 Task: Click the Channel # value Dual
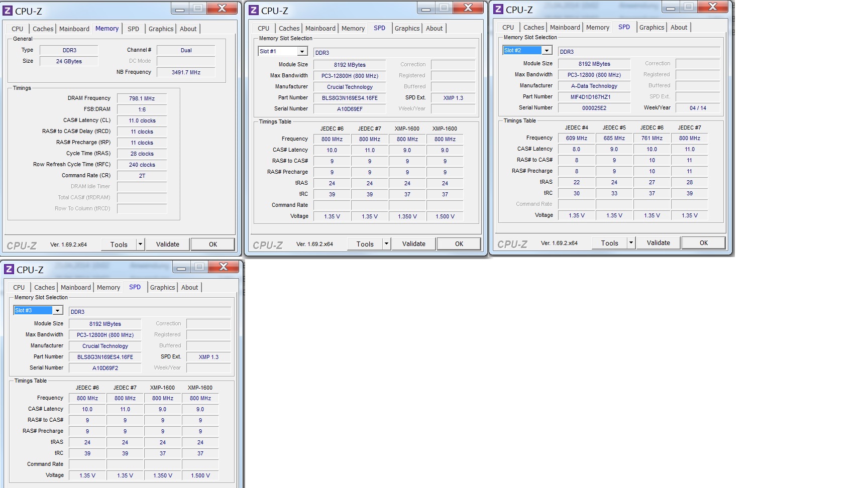(x=186, y=50)
